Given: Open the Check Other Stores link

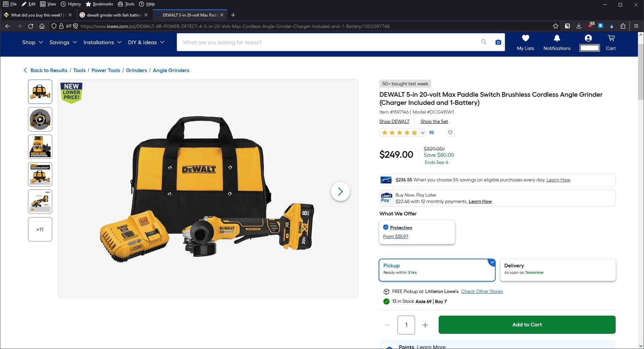Looking at the screenshot, I should coord(481,292).
